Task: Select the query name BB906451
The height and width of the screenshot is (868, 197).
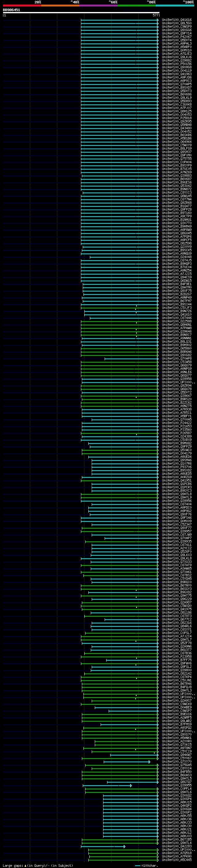Action: click(x=11, y=10)
